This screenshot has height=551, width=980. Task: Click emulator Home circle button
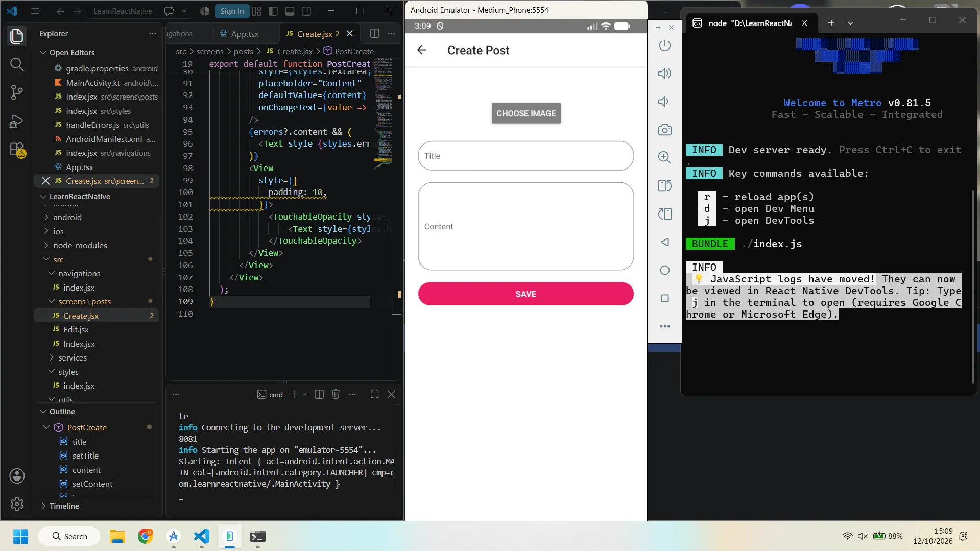664,270
